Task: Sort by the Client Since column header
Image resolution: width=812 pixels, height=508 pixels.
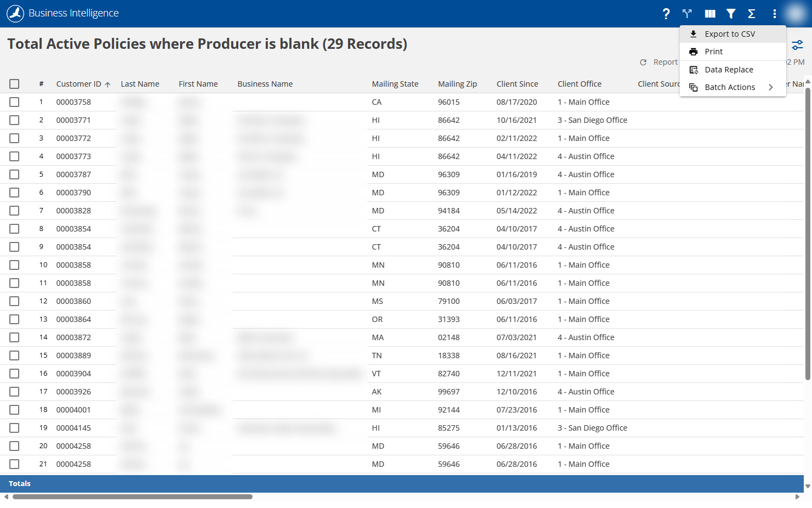Action: pos(517,84)
